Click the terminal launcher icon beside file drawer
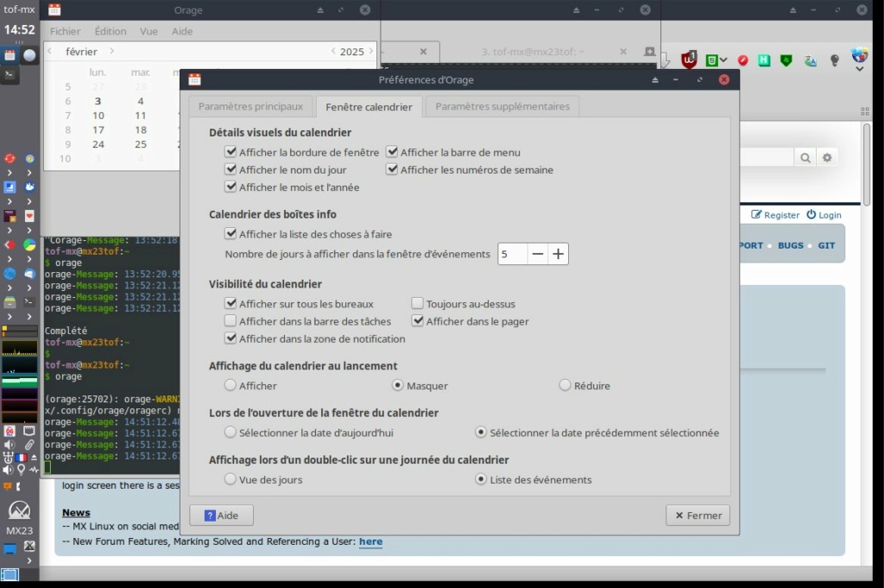Screen dimensions: 884x588 point(29,302)
